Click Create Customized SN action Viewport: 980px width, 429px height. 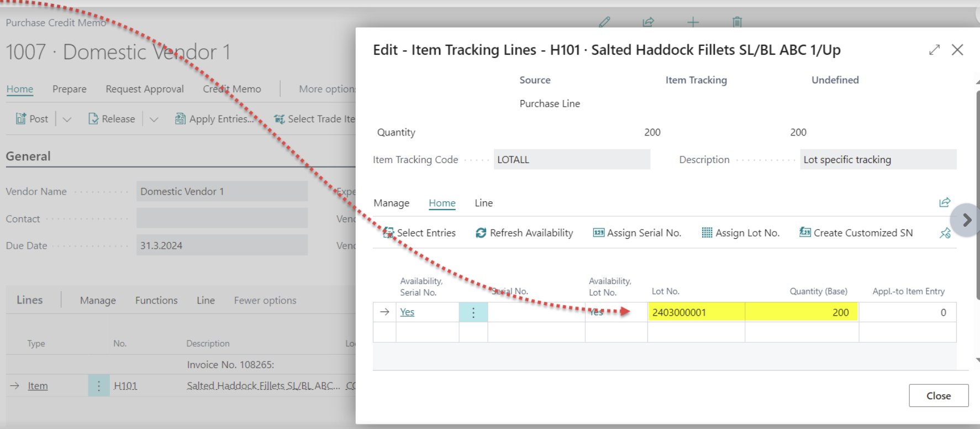tap(856, 233)
